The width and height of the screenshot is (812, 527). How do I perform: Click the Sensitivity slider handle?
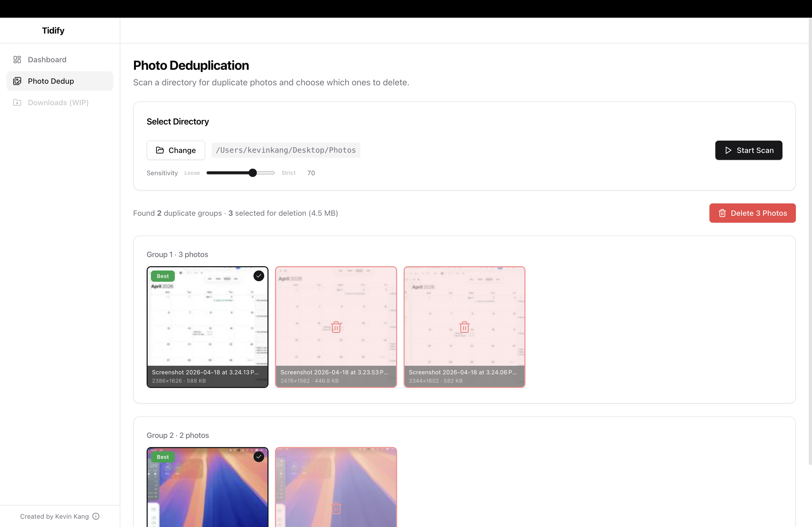click(x=252, y=173)
